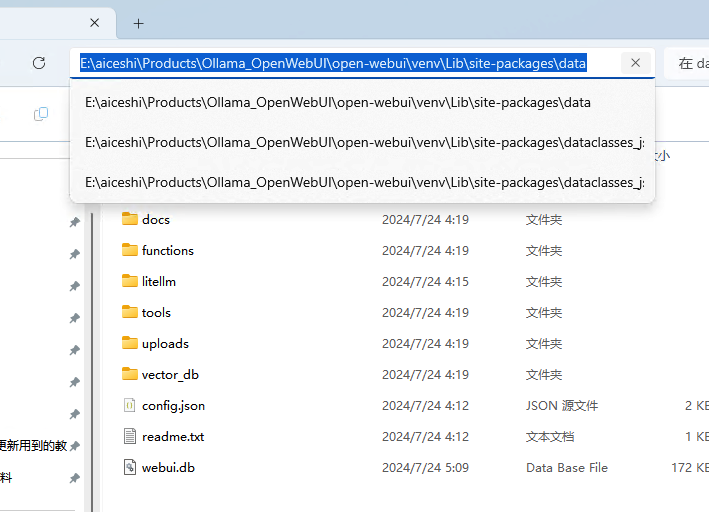Open the functions folder

tap(168, 251)
